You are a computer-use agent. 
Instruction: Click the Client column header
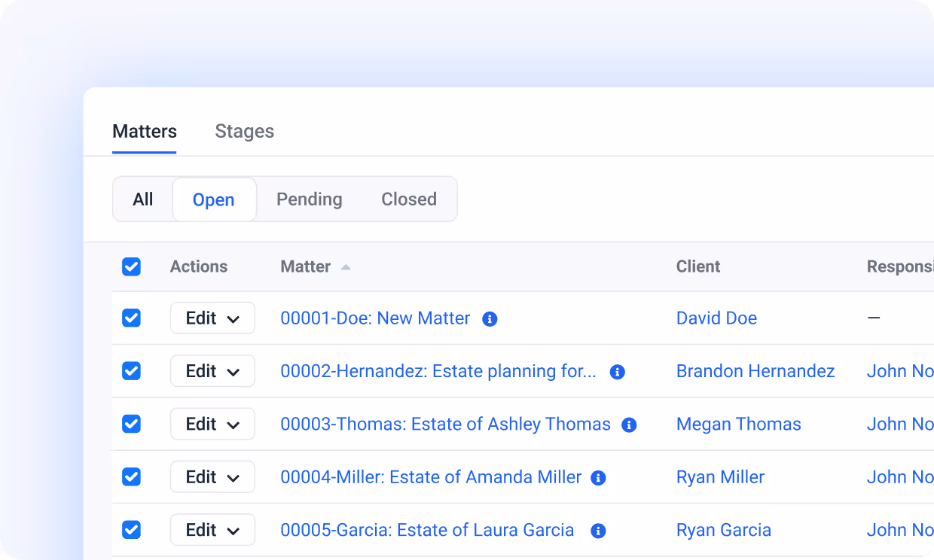[698, 266]
